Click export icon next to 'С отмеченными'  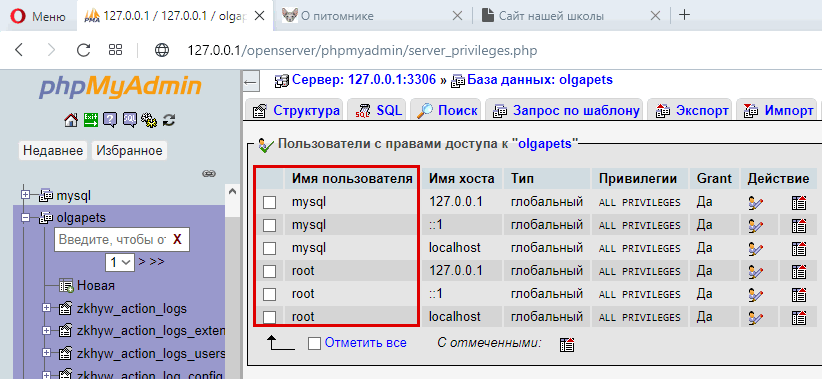click(x=567, y=344)
